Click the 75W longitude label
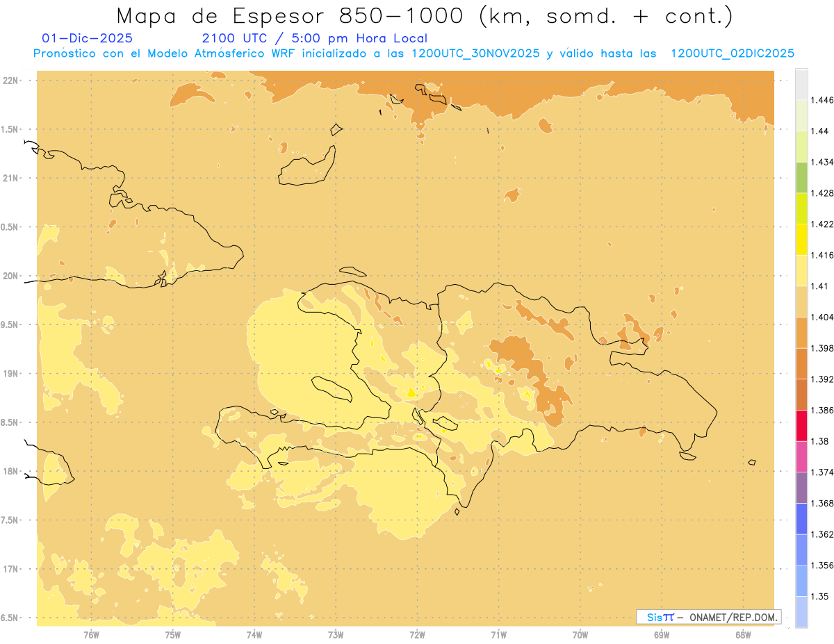834x644 pixels. (x=173, y=634)
